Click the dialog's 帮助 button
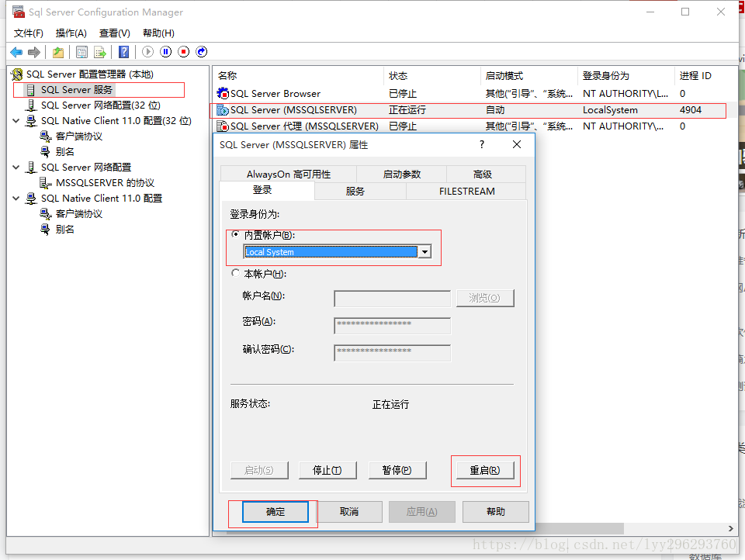This screenshot has height=560, width=745. click(496, 512)
